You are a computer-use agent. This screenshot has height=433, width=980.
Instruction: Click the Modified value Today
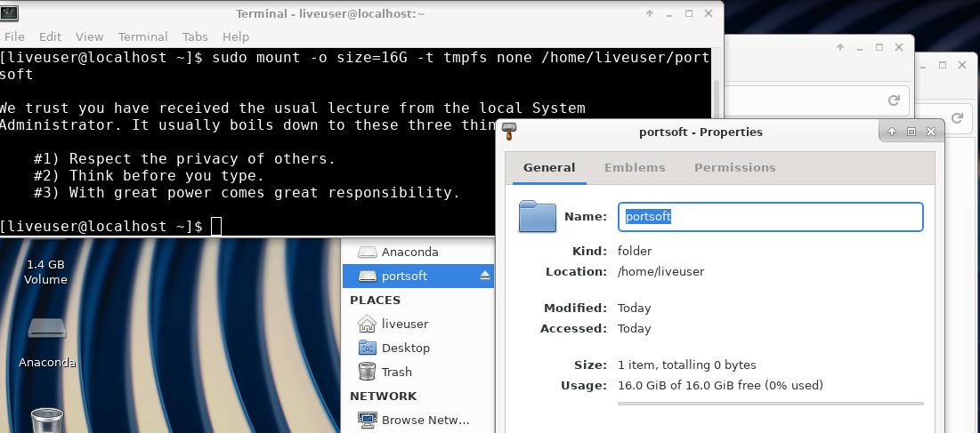click(635, 309)
